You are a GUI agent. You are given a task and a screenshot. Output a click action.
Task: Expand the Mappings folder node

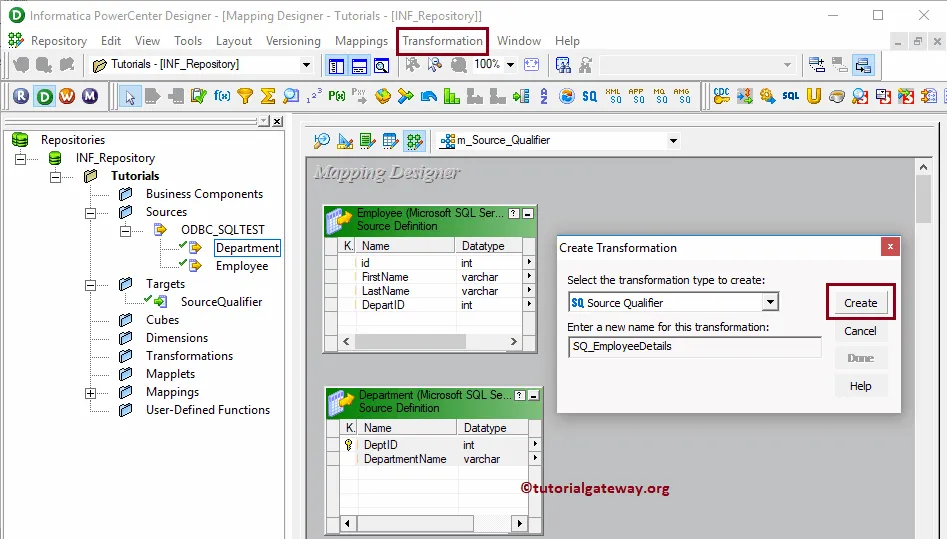(91, 393)
